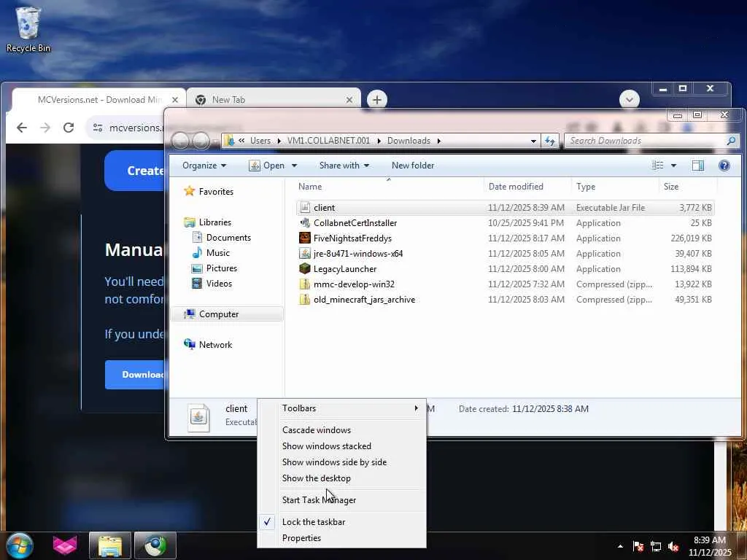
Task: Click the Windows Start orb
Action: 20,545
